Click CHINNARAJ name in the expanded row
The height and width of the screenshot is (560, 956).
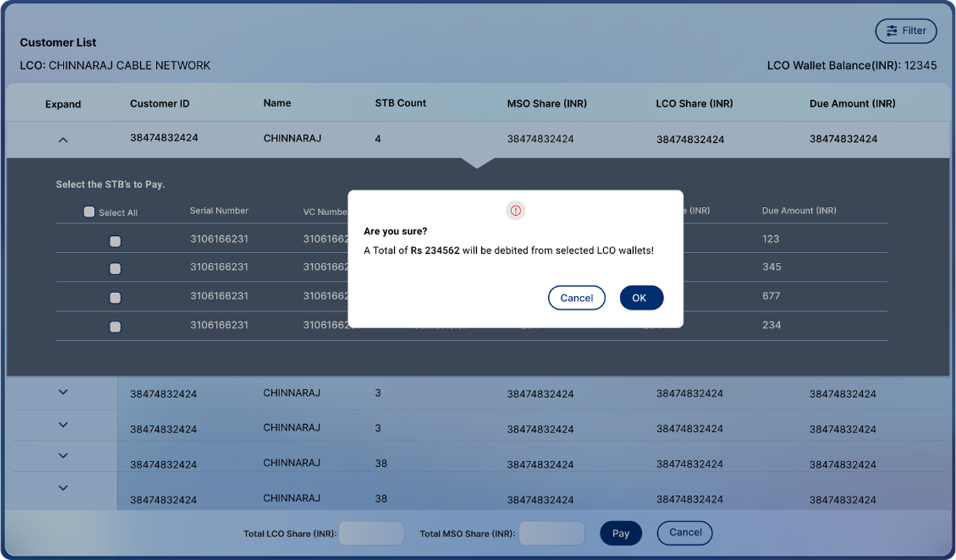click(x=292, y=138)
